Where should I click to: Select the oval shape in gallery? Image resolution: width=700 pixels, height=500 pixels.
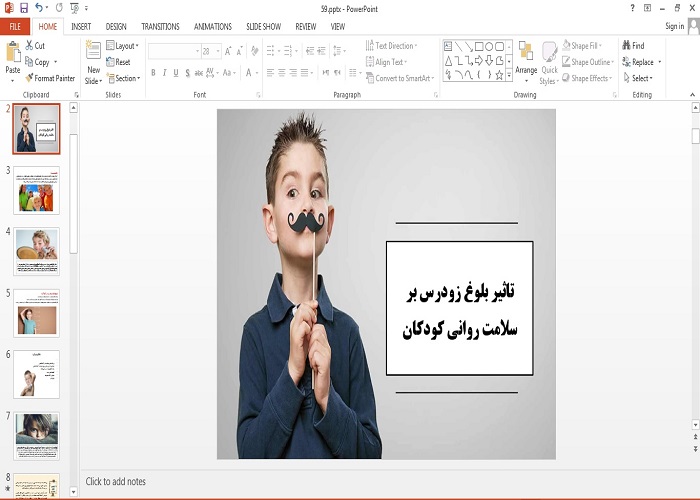(x=489, y=46)
